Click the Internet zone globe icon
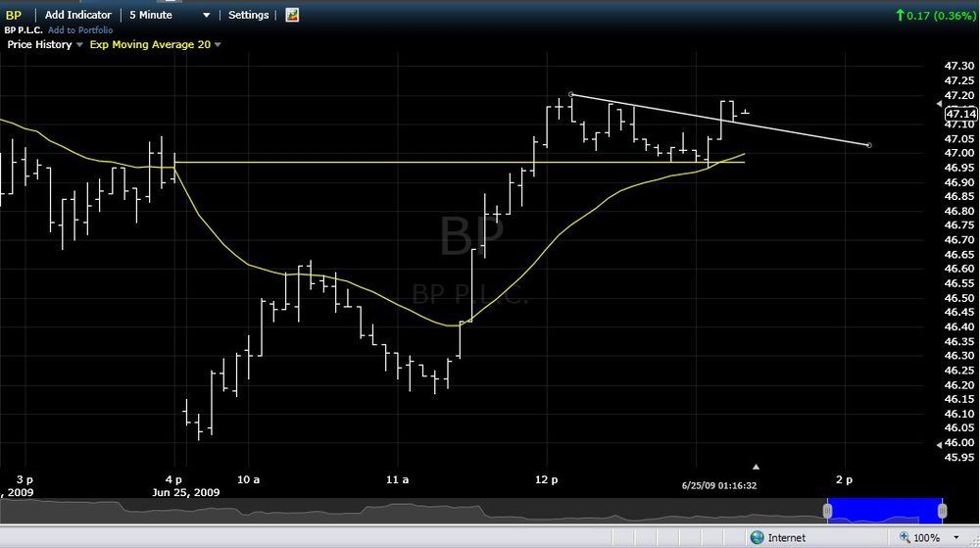 757,537
